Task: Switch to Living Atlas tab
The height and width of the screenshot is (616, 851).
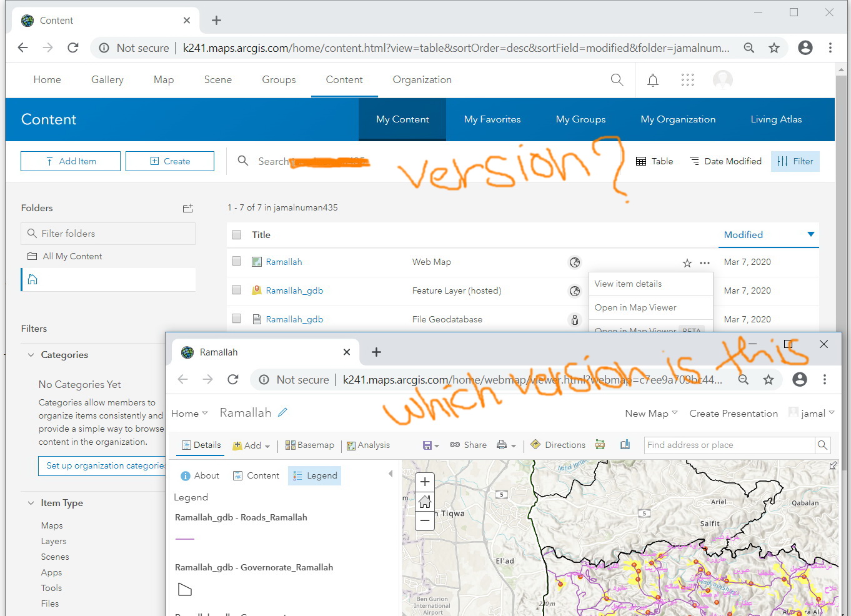Action: coord(776,119)
